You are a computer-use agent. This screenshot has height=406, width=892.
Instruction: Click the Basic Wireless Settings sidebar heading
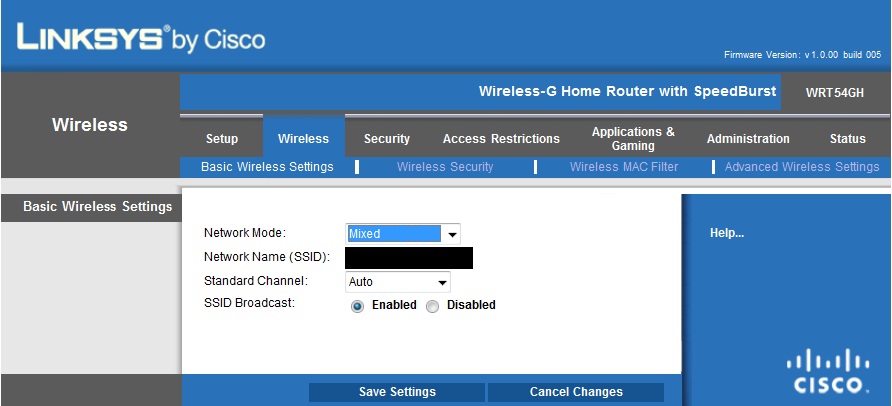pyautogui.click(x=97, y=206)
